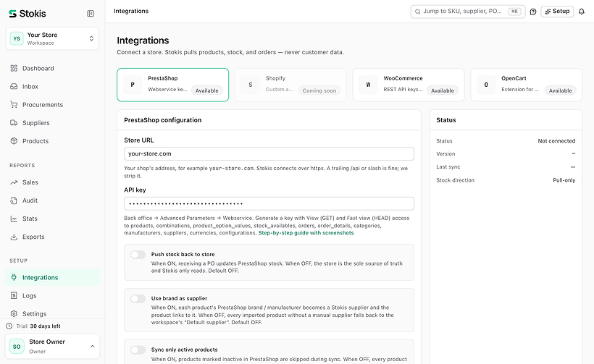594x364 pixels.
Task: Expand the Store Owner account menu
Action: coord(52,346)
